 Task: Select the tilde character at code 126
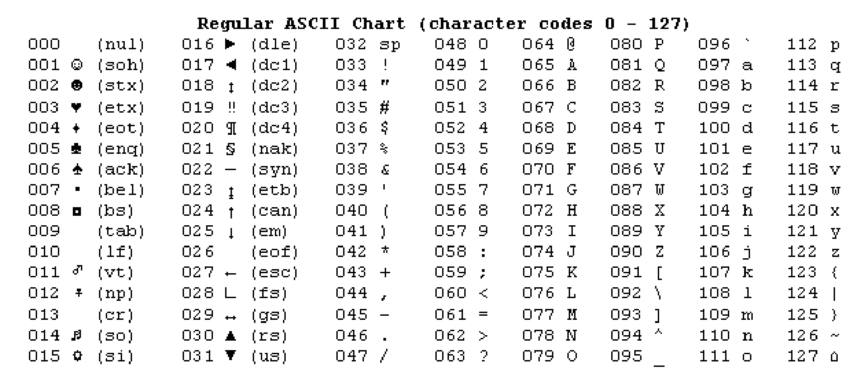pos(835,336)
